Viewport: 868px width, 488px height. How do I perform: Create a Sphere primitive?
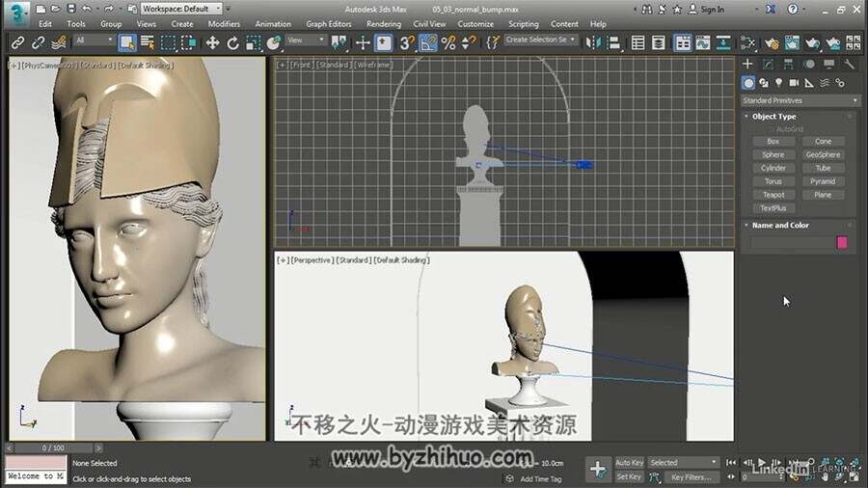[773, 154]
